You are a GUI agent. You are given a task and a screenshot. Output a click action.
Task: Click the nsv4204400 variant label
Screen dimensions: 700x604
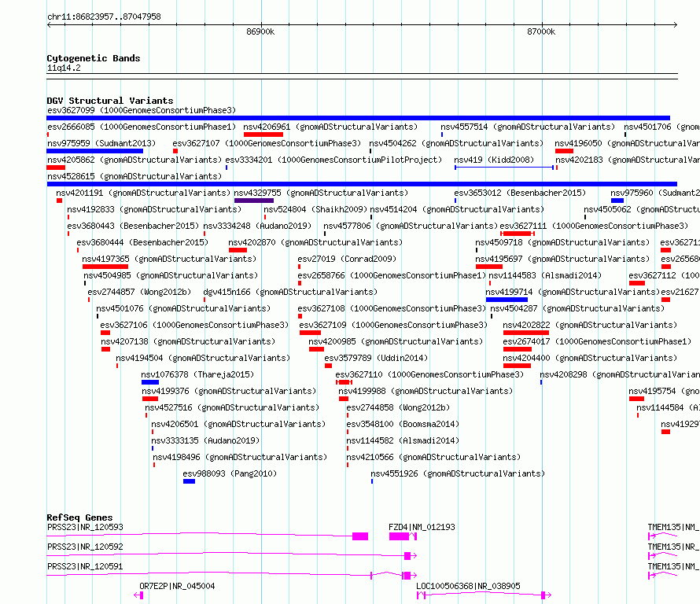(590, 358)
